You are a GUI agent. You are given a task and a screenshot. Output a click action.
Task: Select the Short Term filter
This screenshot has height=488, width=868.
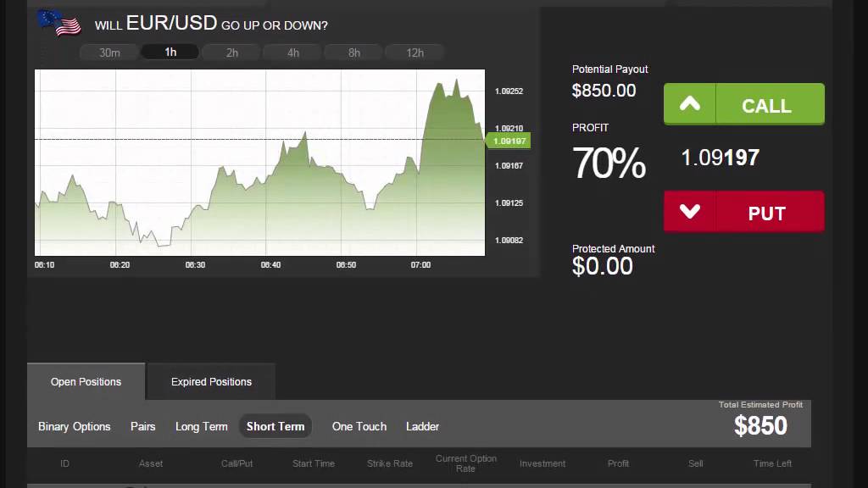coord(275,426)
